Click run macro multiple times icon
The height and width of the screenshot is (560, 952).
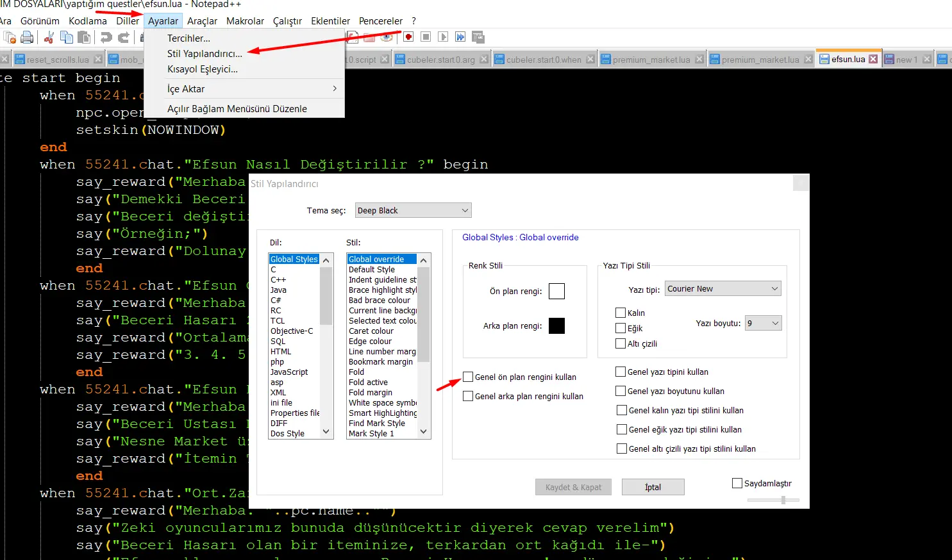tap(460, 37)
